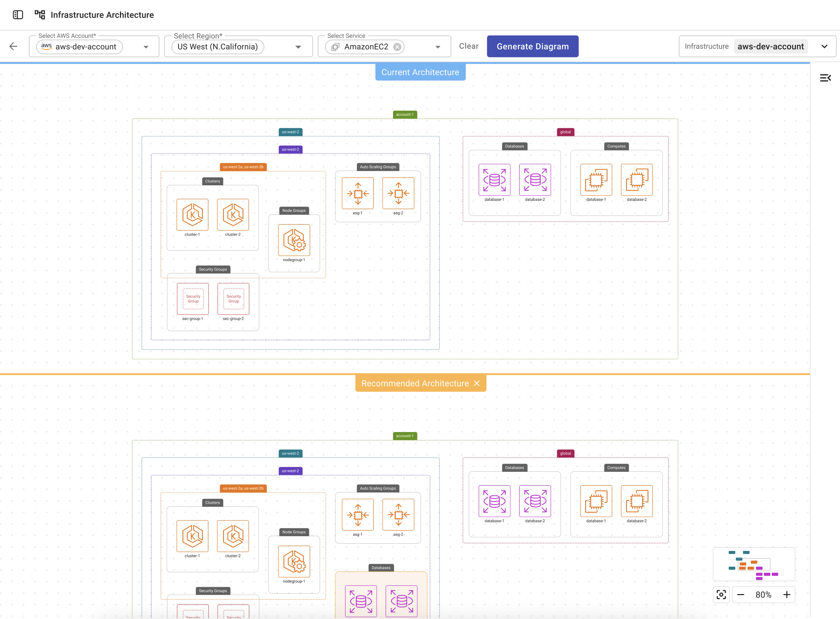840x619 pixels.
Task: Click the back arrow icon
Action: [x=14, y=46]
